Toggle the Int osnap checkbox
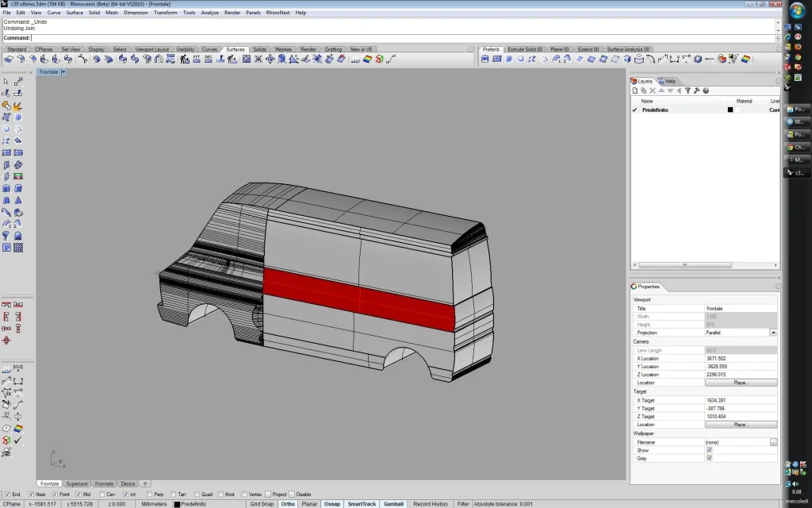Screen dimensions: 812x508 (126, 495)
